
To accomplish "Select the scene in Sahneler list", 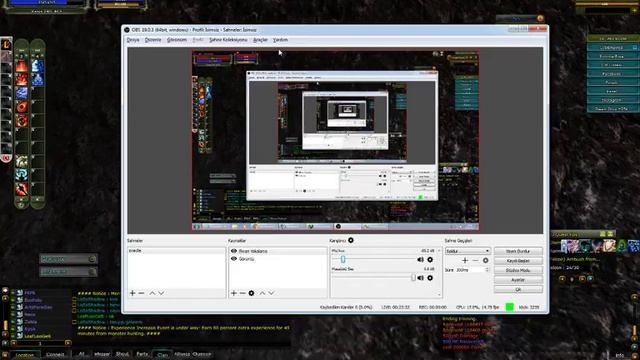I will [x=176, y=251].
